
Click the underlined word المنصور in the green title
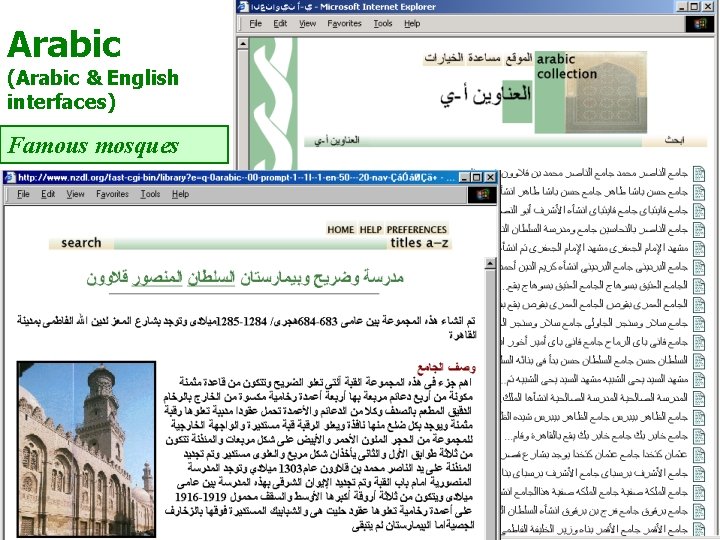pos(157,277)
